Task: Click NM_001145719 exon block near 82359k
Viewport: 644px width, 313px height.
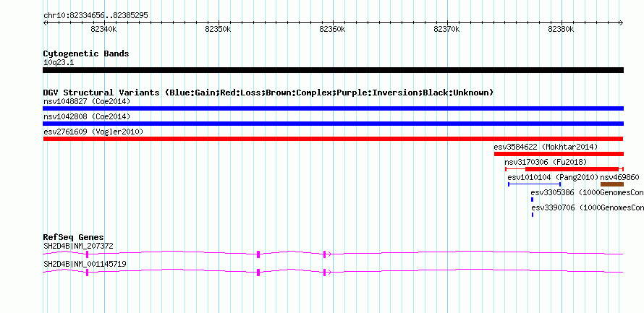Action: tap(324, 273)
